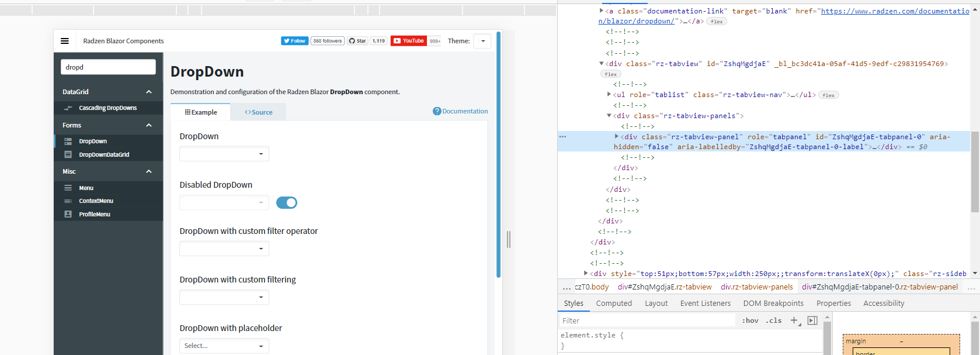Select DropDown in the Forms section
Image resolution: width=980 pixels, height=355 pixels.
93,142
